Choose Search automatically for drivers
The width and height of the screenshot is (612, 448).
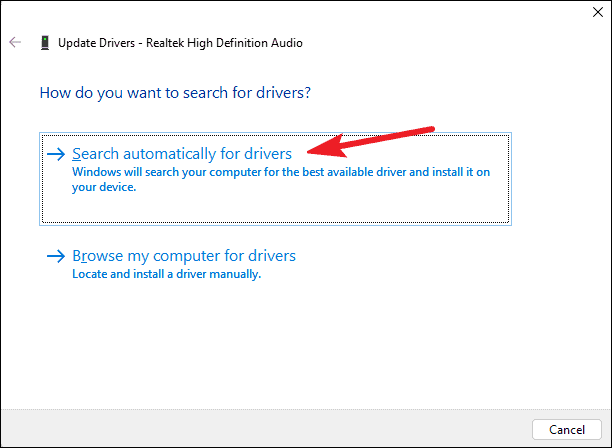coord(275,179)
